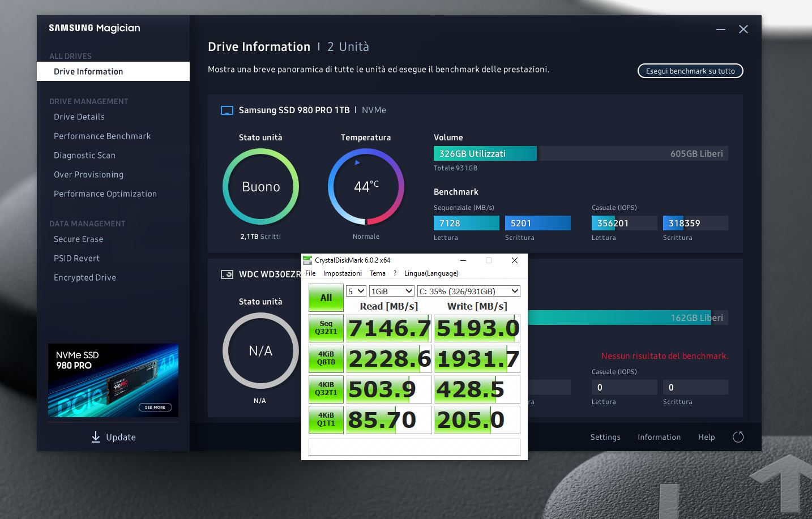Select Drive Information in sidebar
The height and width of the screenshot is (519, 812).
pos(113,71)
